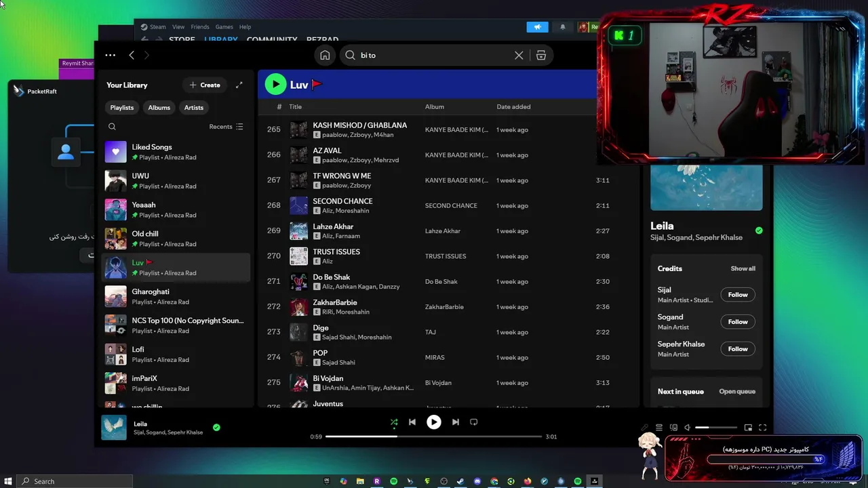Sort tracks by the Title column header
The width and height of the screenshot is (868, 488).
coord(295,107)
